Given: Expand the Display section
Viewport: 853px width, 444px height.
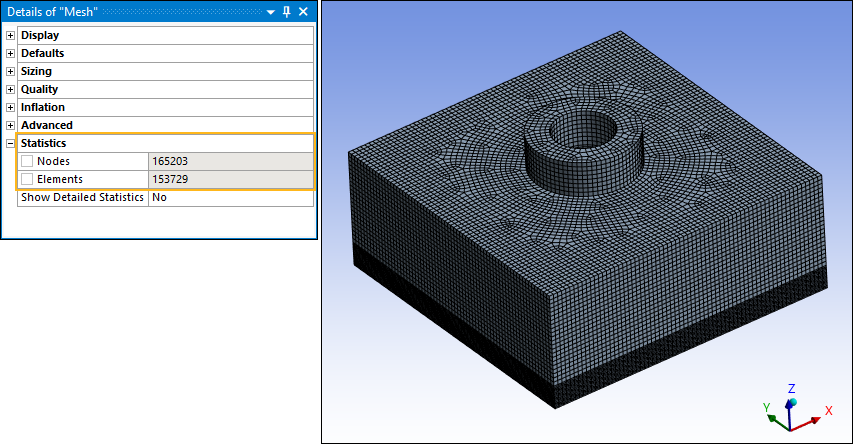Looking at the screenshot, I should click(11, 35).
